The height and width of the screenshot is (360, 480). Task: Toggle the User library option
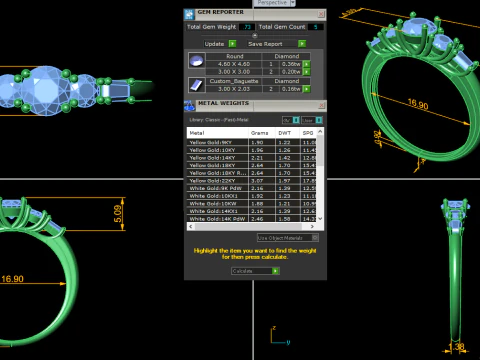(x=319, y=120)
